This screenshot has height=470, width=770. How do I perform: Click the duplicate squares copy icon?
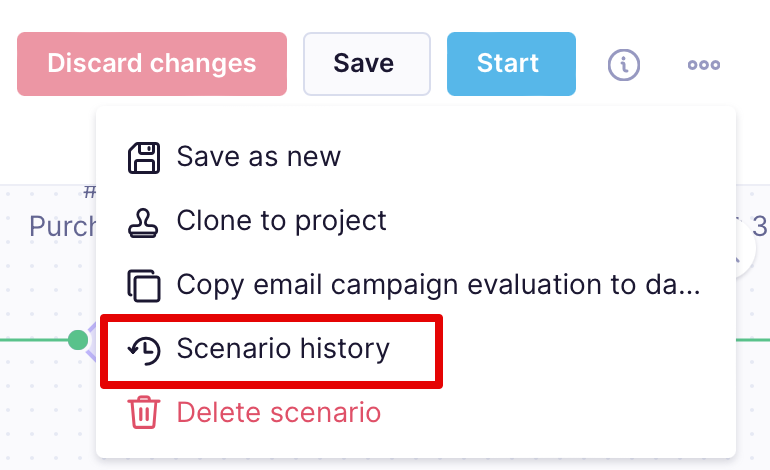(144, 285)
